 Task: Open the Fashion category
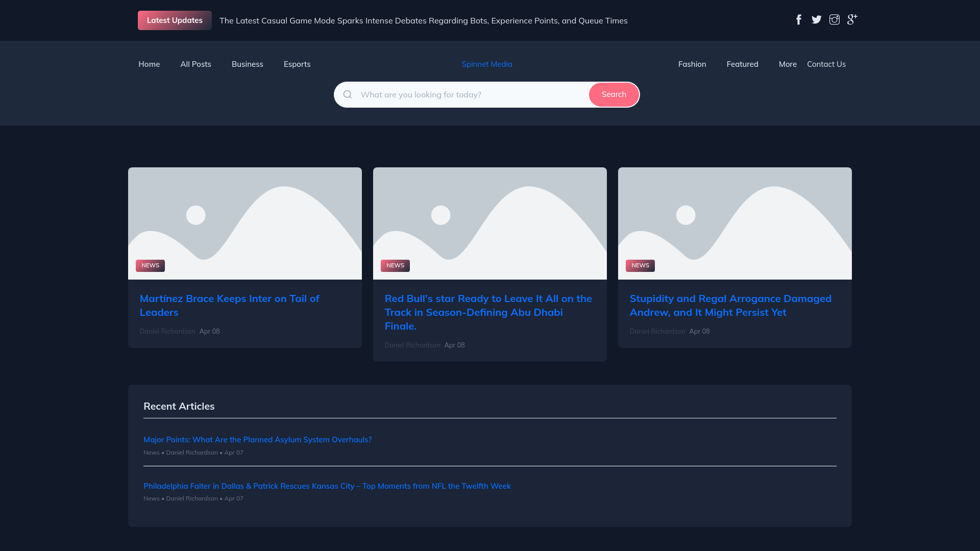[692, 64]
